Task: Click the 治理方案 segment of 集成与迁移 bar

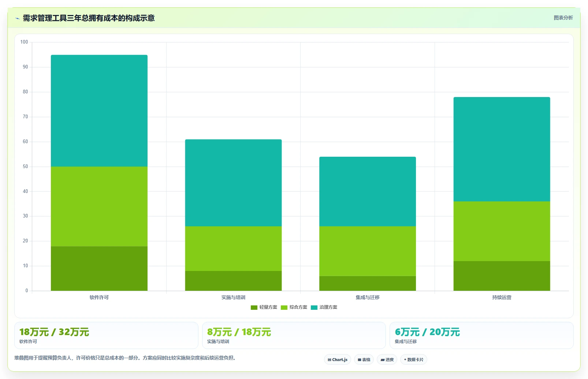Action: (368, 192)
